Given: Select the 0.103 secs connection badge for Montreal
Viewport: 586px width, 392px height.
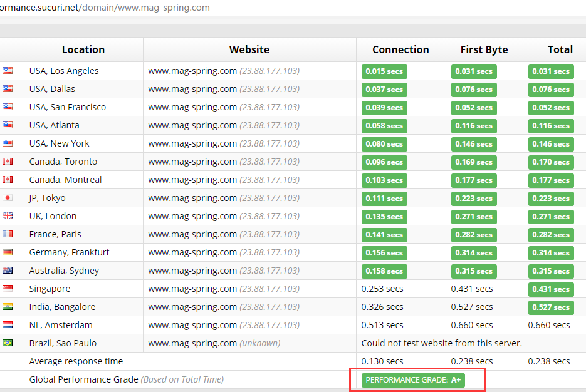Looking at the screenshot, I should click(x=384, y=180).
